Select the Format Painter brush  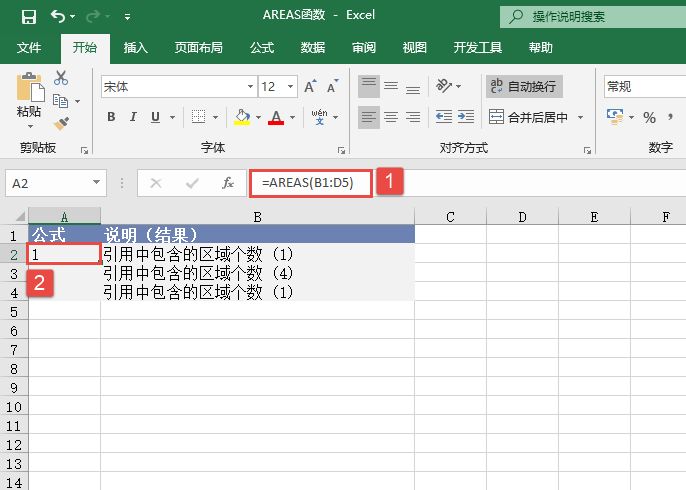[61, 123]
